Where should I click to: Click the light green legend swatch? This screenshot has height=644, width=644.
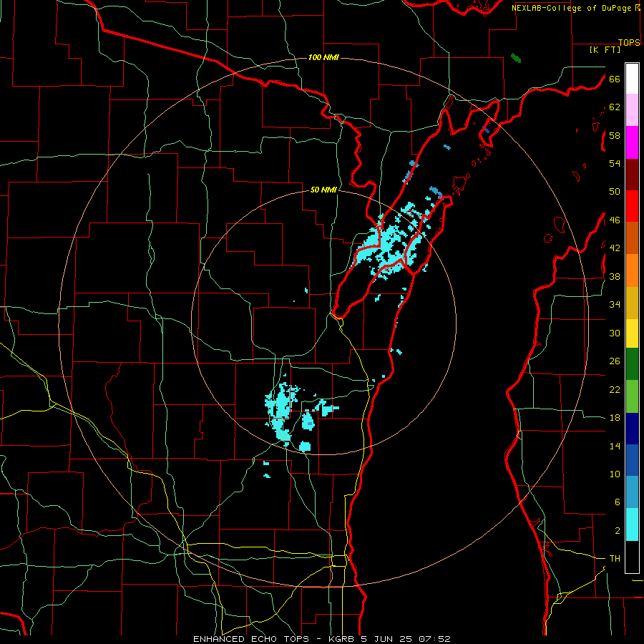pos(632,396)
